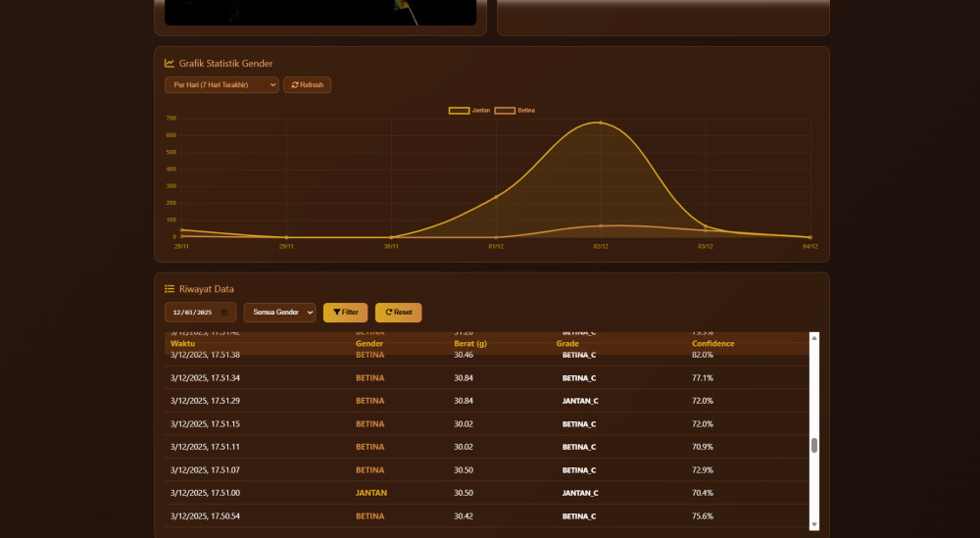Open the calendar picker in the date field

[x=224, y=313]
